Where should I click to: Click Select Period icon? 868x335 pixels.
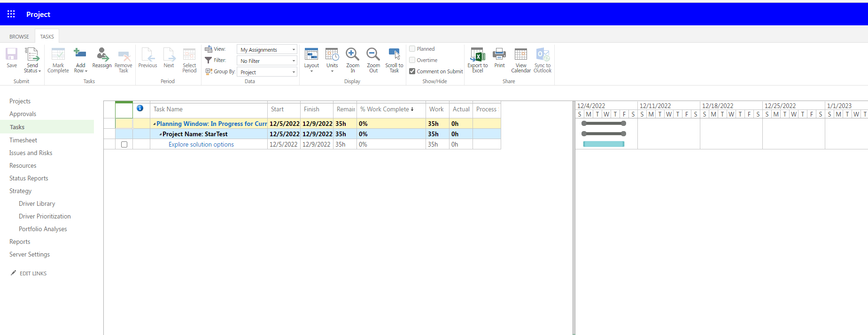click(x=189, y=54)
